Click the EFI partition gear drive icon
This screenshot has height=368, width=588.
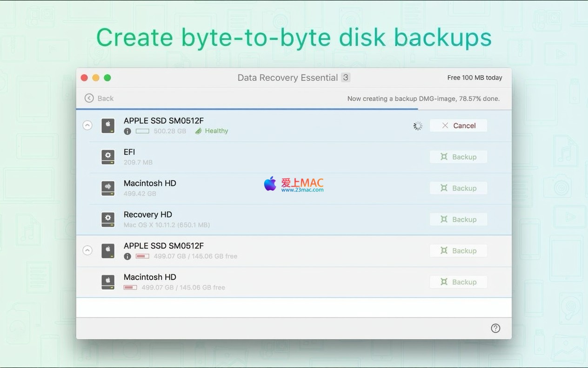(x=108, y=157)
